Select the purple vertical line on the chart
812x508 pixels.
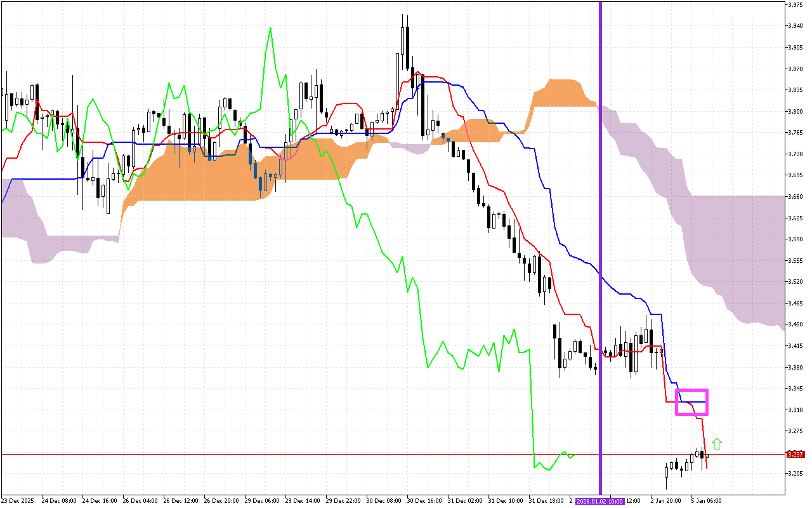600,190
